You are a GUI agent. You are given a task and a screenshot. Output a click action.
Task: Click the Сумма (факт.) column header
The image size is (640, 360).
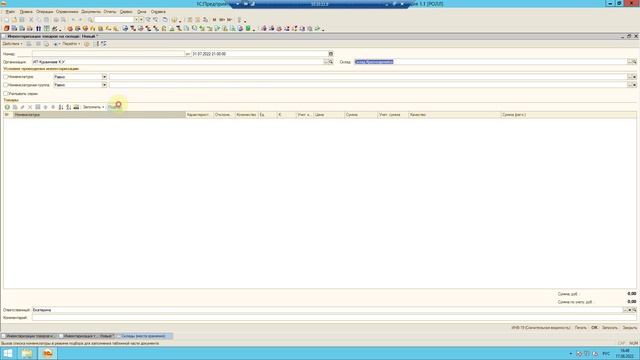click(x=568, y=115)
